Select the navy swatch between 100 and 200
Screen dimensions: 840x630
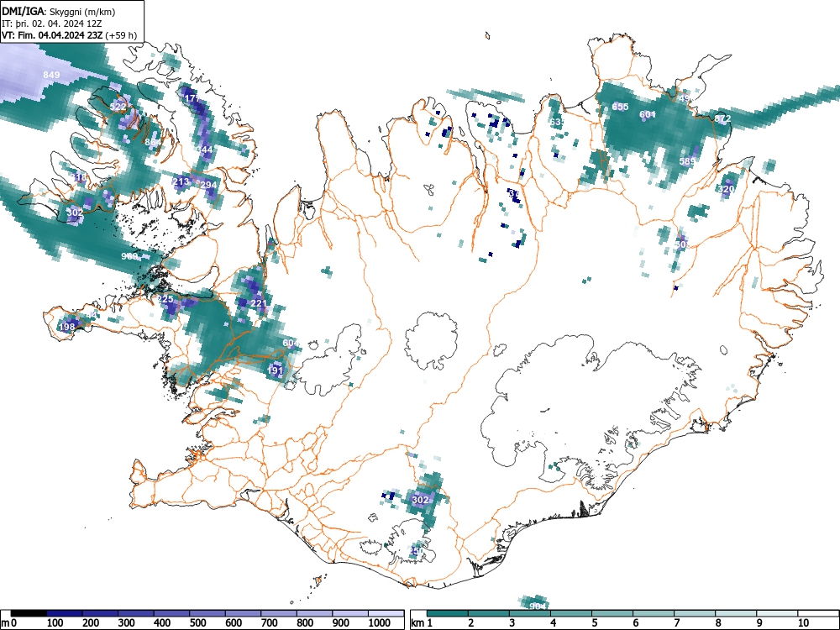(65, 613)
